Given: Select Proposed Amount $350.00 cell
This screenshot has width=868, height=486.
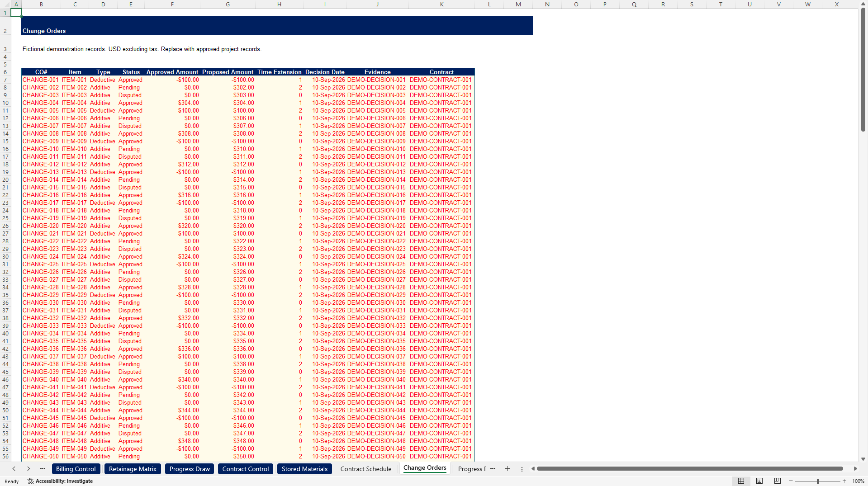Looking at the screenshot, I should [228, 457].
